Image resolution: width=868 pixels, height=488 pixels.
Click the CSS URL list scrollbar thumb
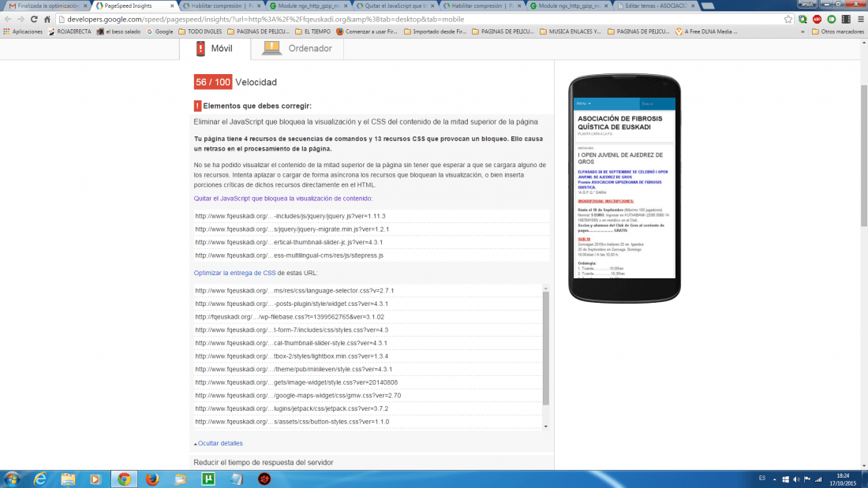tap(546, 348)
